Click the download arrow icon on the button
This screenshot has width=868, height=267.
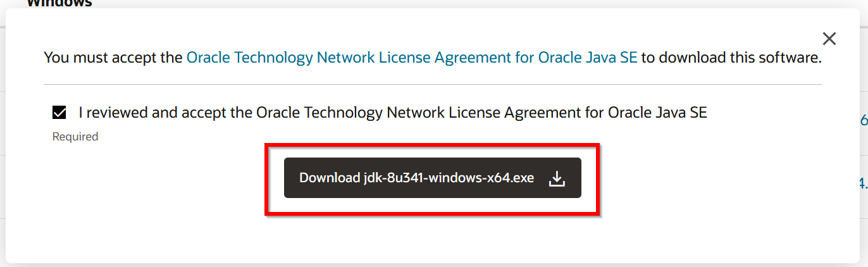[x=556, y=178]
